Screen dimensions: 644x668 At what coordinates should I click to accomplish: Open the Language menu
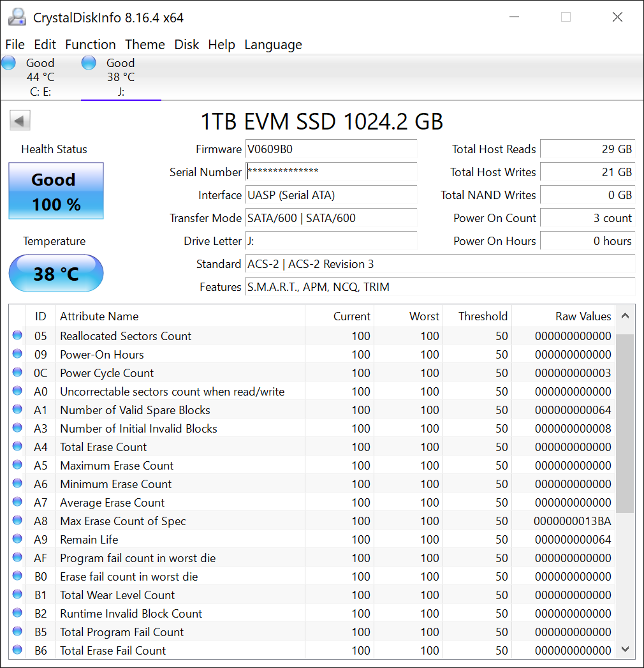(x=273, y=45)
